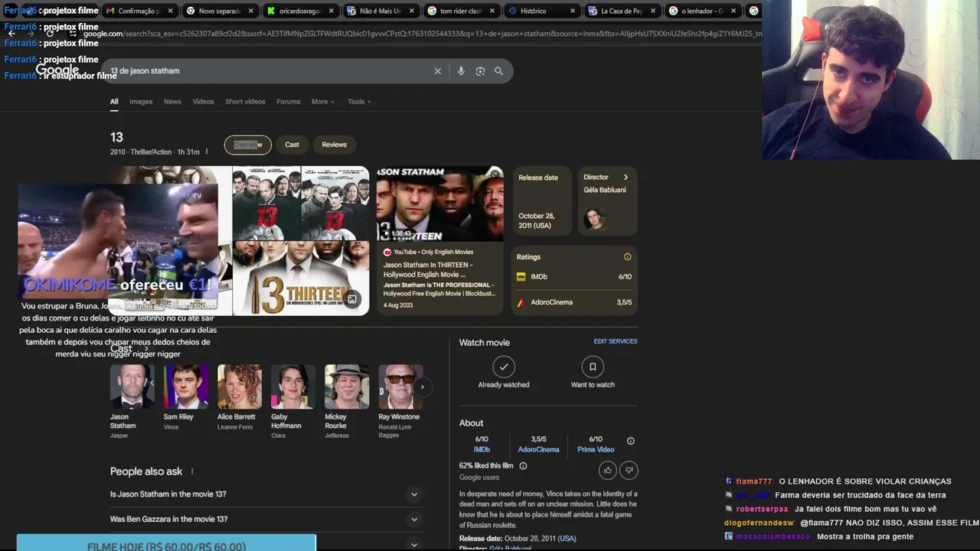The width and height of the screenshot is (980, 551).
Task: Show next cast members arrow
Action: [422, 387]
